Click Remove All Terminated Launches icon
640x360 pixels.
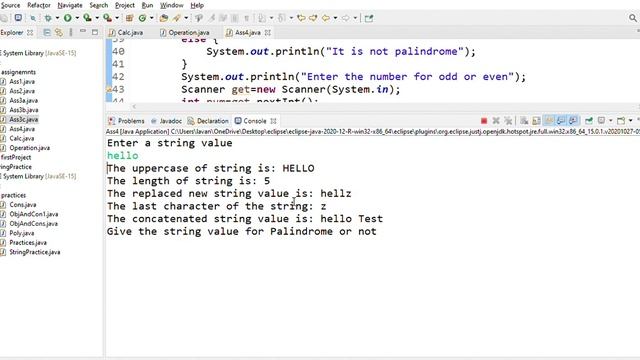[x=508, y=121]
